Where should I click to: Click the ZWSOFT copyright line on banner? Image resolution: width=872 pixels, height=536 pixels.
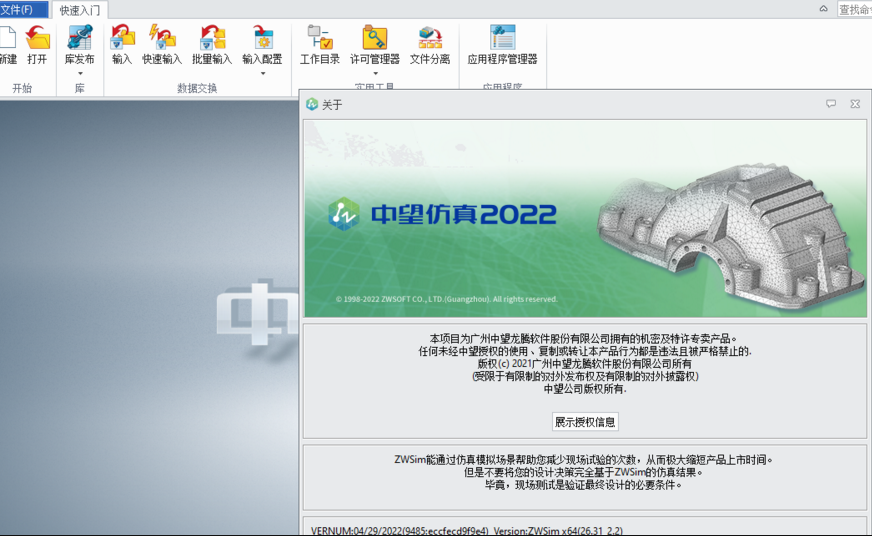click(x=447, y=299)
